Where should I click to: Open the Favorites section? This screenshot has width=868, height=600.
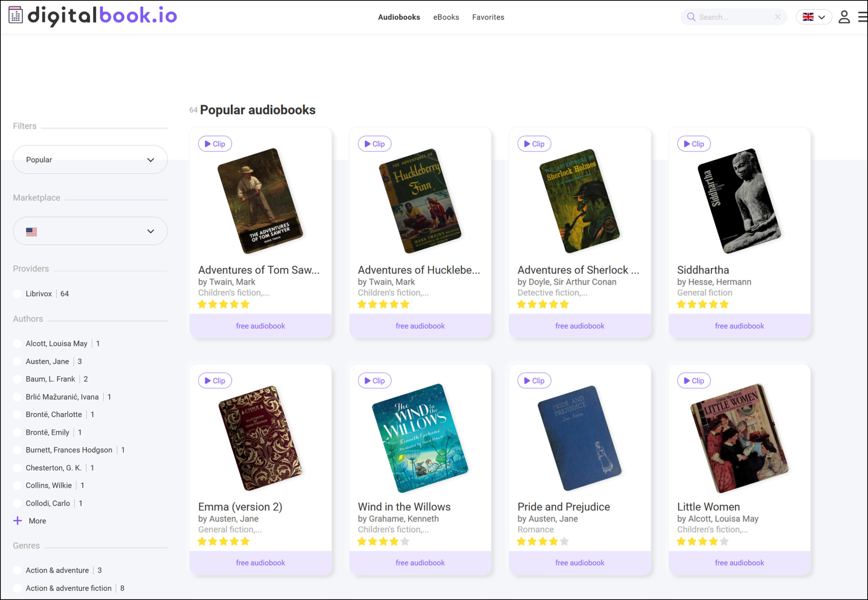[488, 17]
